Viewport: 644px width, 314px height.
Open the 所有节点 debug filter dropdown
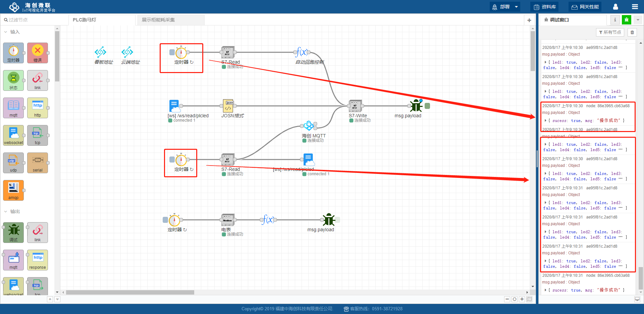pos(610,32)
